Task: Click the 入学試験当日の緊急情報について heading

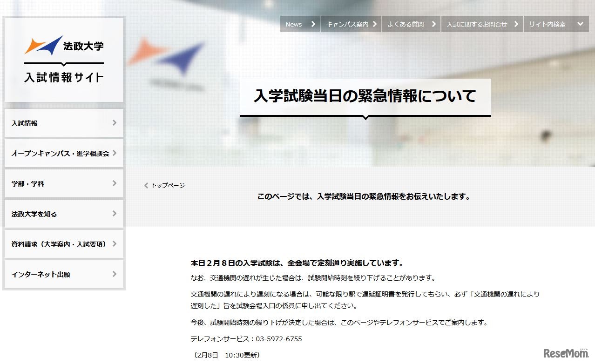Action: [365, 96]
